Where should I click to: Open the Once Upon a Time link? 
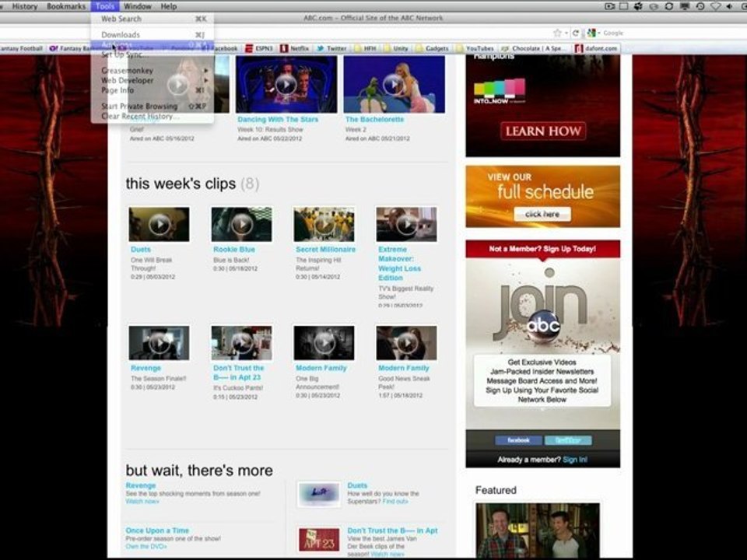[x=157, y=530]
